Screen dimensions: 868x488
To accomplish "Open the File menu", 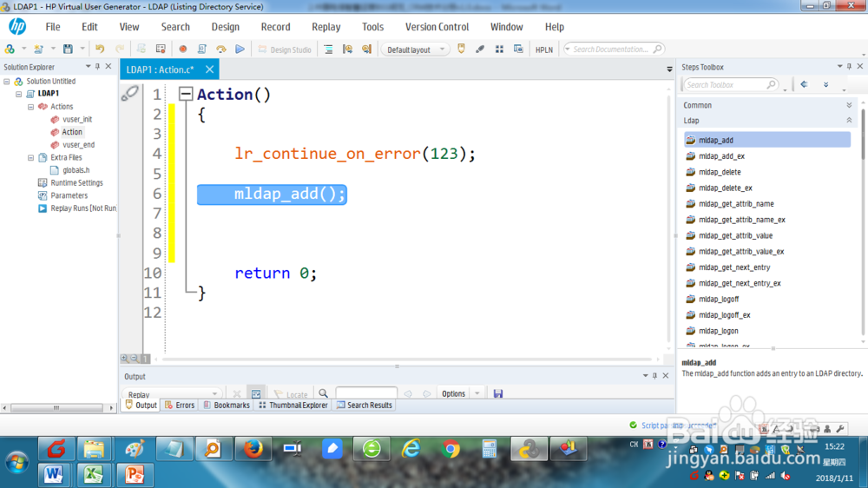I will pos(53,27).
